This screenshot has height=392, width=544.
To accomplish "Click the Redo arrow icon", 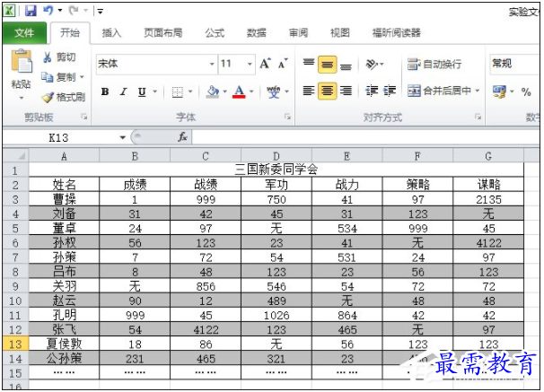I will [x=74, y=11].
